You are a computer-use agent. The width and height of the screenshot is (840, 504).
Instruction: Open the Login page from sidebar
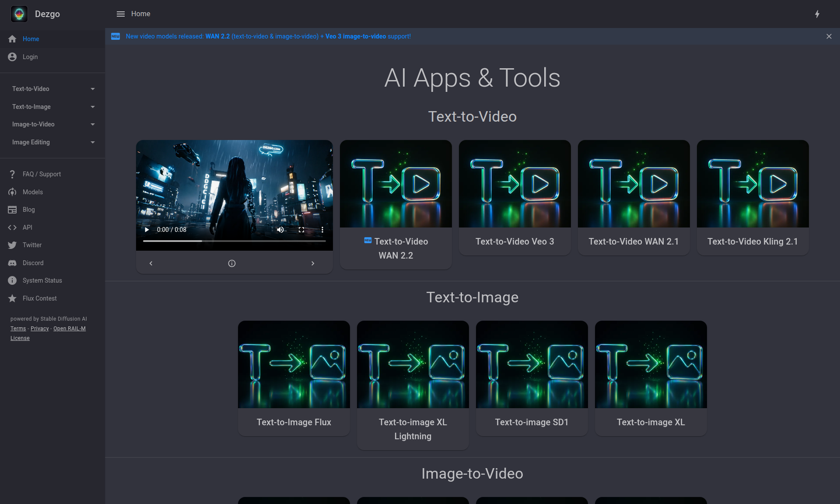click(x=52, y=57)
